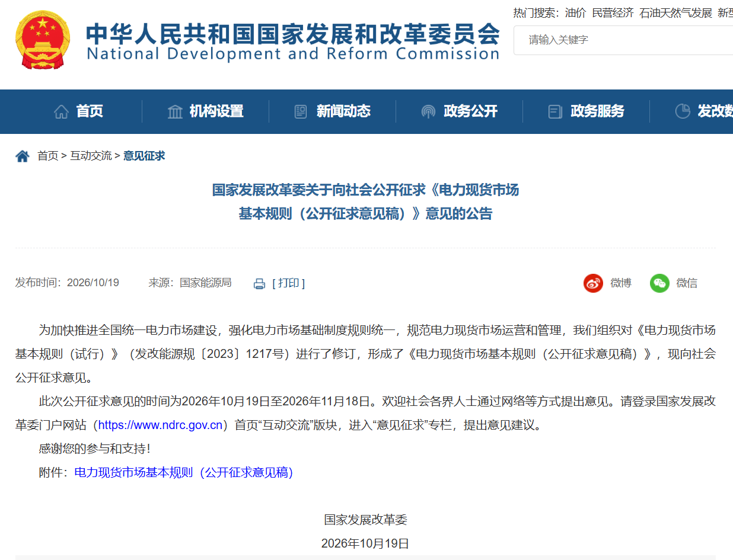Open the 首页 navigation menu item
Screen dimensions: 733x560
tap(90, 111)
